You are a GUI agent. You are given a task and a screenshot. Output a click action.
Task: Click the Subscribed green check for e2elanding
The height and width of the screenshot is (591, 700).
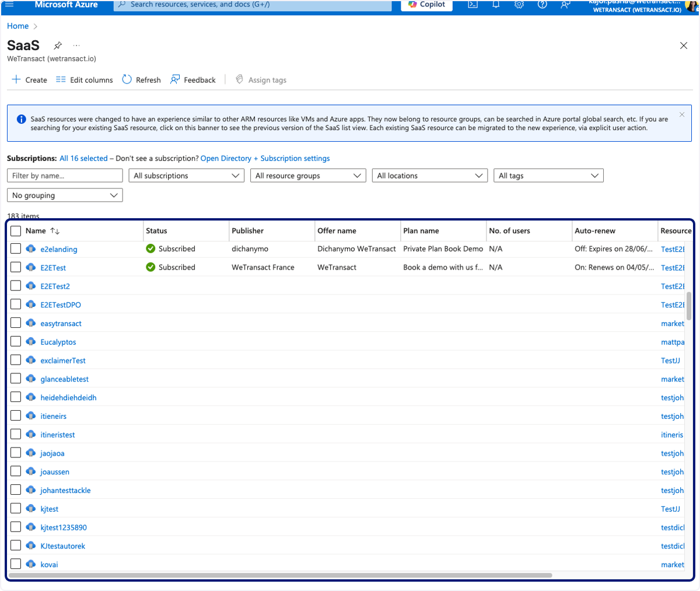(x=150, y=249)
